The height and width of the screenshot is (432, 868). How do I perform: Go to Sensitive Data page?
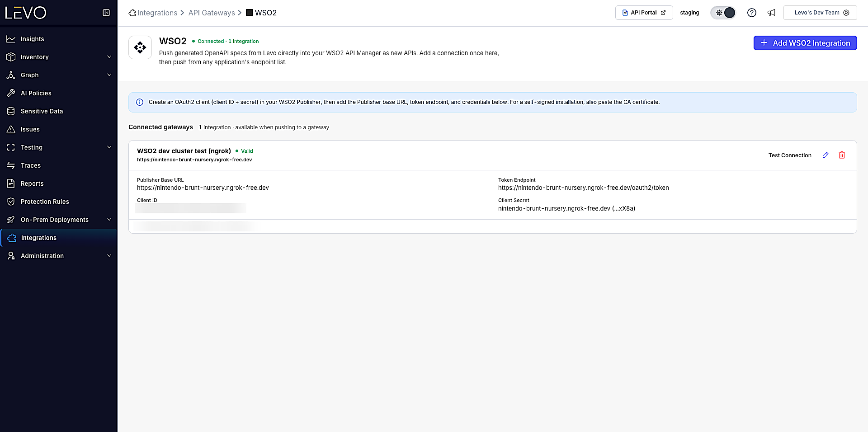coord(59,111)
